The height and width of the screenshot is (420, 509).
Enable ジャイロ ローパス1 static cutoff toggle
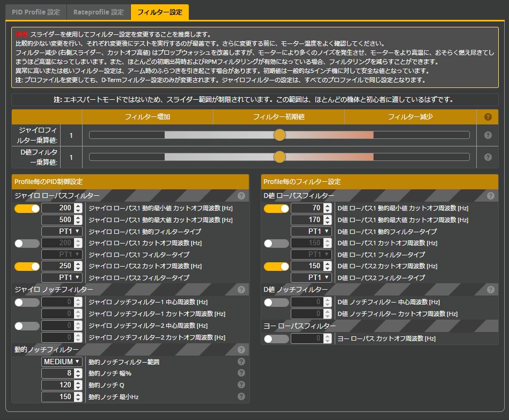click(27, 244)
